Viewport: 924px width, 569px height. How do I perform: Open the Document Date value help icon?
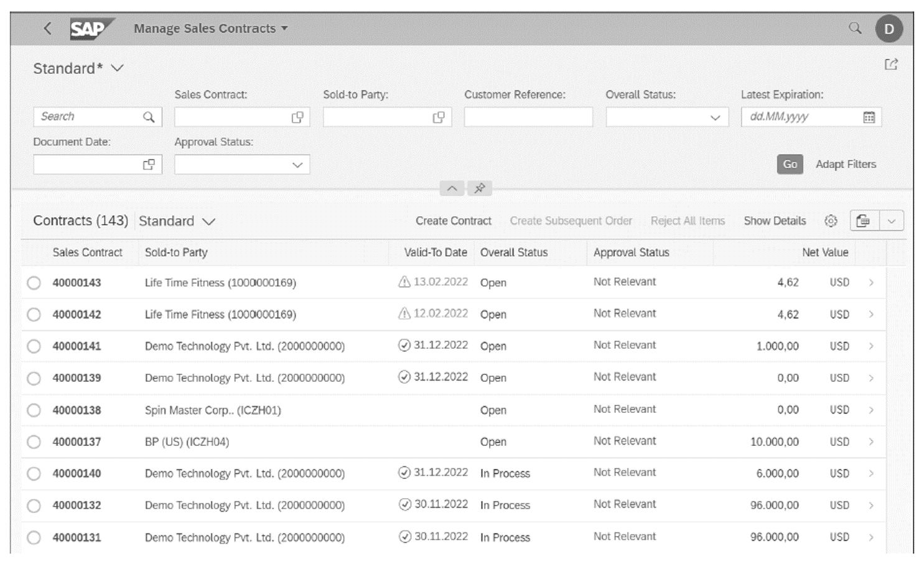coord(148,164)
